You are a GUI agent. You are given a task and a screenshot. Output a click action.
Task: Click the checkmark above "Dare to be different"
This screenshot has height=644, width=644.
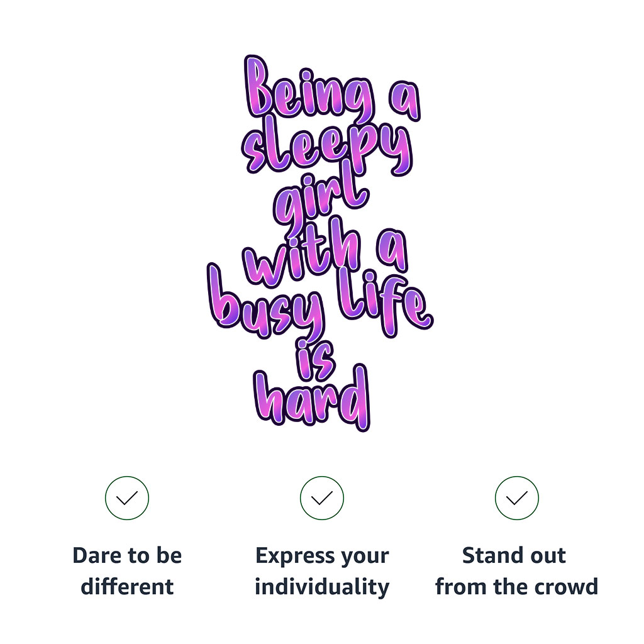[x=127, y=498]
